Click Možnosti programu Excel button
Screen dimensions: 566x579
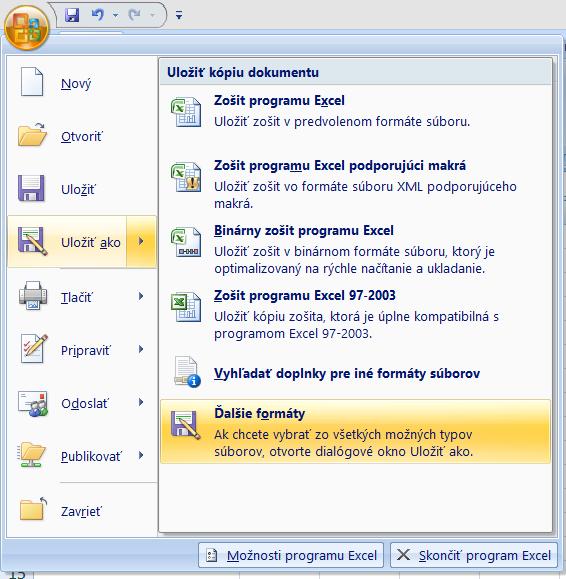[x=291, y=555]
